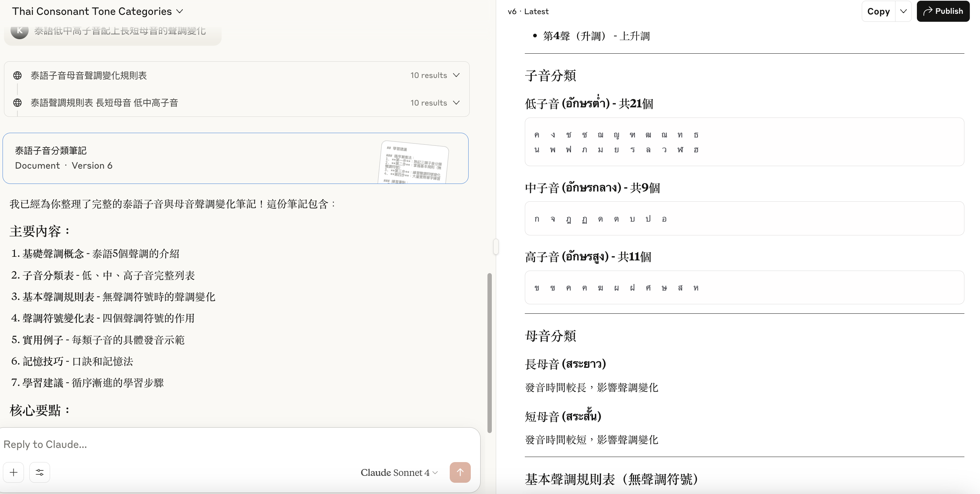
Task: Click the orange send message arrow button
Action: click(460, 472)
